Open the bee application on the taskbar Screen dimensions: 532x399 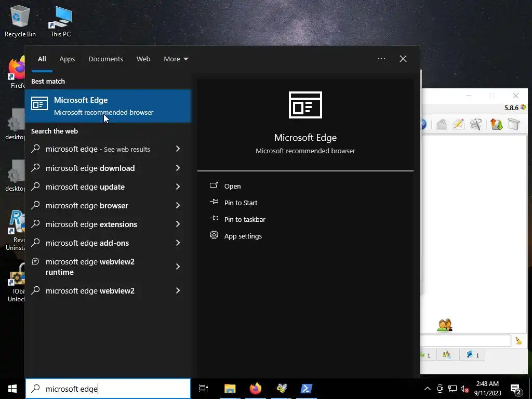pos(281,389)
